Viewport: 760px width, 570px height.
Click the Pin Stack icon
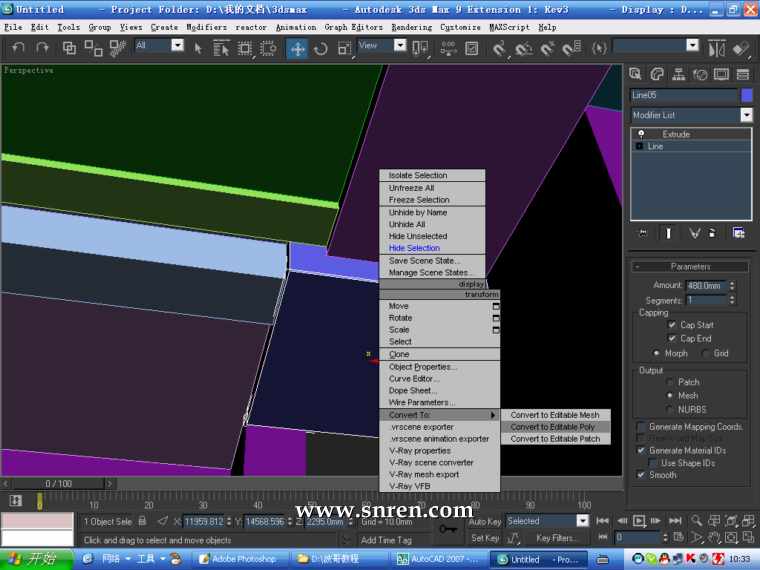point(643,232)
